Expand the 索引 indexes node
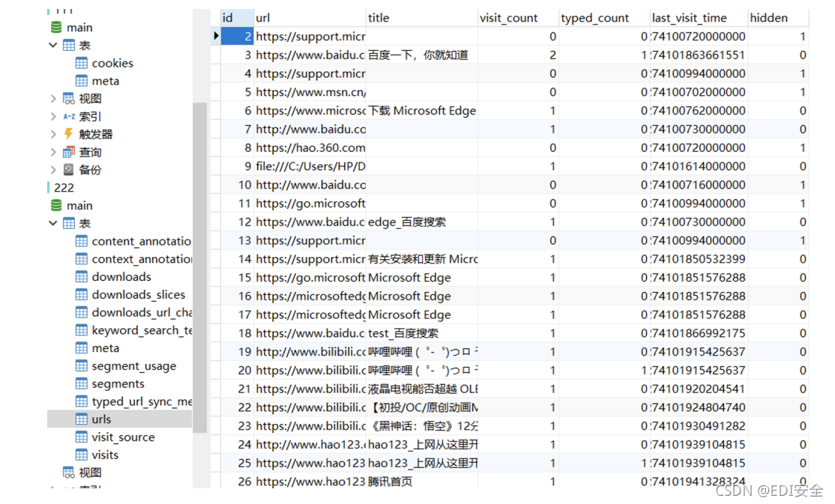 click(52, 116)
